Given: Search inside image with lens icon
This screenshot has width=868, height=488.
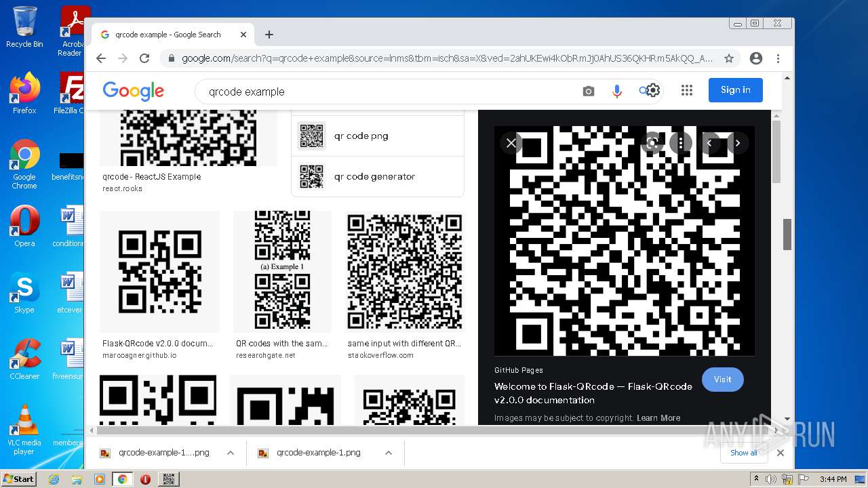Looking at the screenshot, I should pos(652,143).
